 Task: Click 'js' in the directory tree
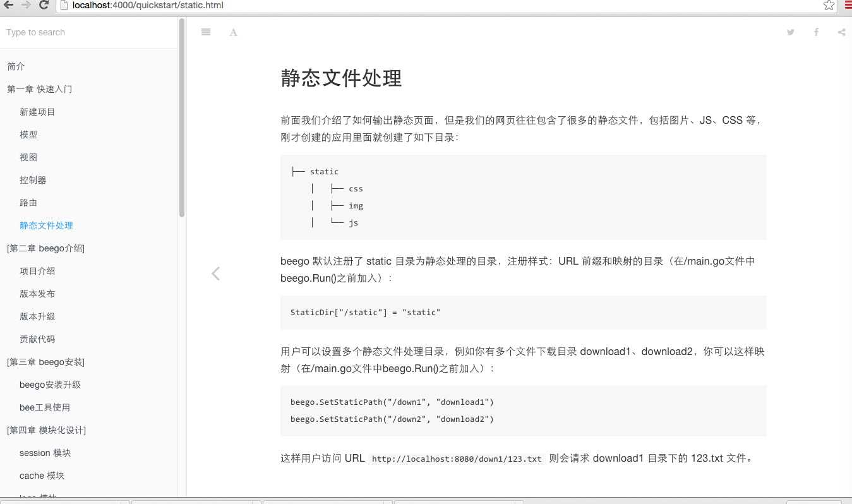click(353, 222)
